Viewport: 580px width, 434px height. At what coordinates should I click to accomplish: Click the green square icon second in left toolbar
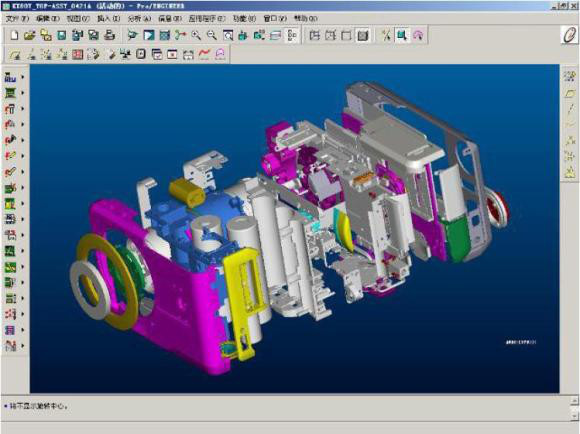[x=10, y=93]
